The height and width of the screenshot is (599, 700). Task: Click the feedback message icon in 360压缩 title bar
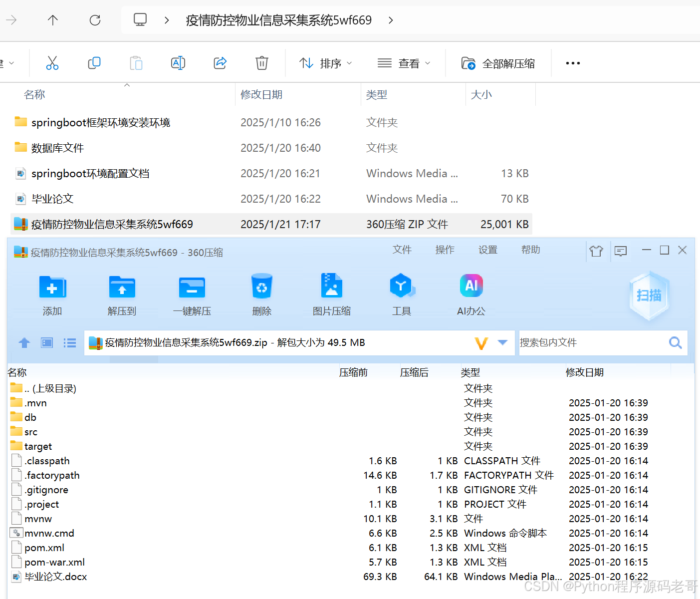pos(621,251)
